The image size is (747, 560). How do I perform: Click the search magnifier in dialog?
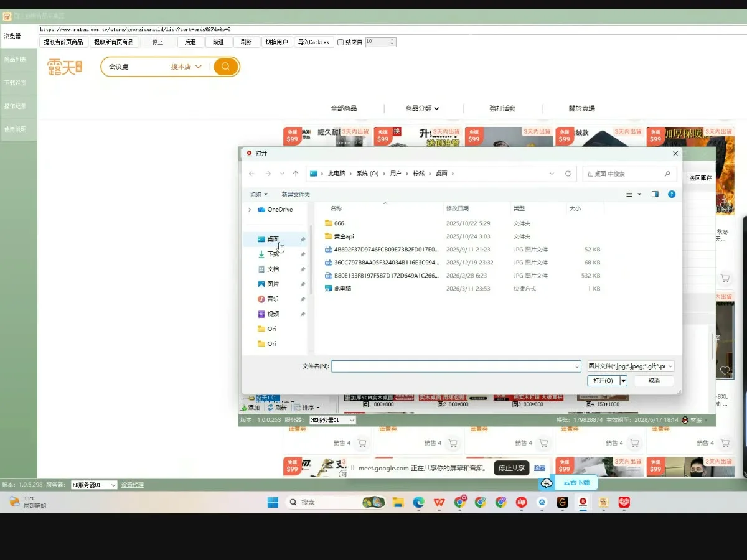point(667,174)
